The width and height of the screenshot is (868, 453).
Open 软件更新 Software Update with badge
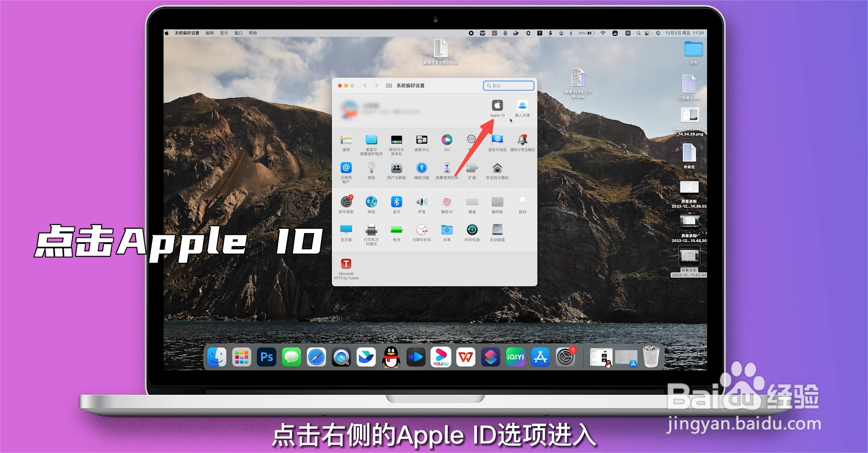click(346, 202)
